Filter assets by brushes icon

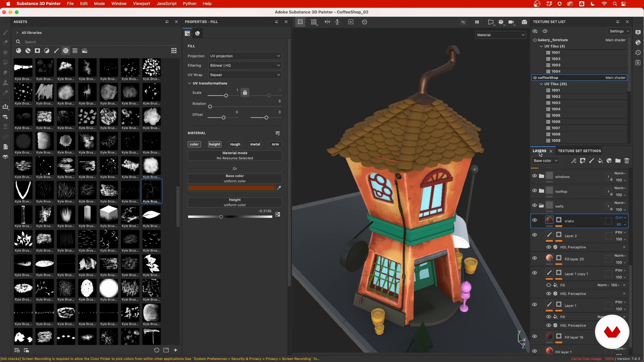[56, 51]
